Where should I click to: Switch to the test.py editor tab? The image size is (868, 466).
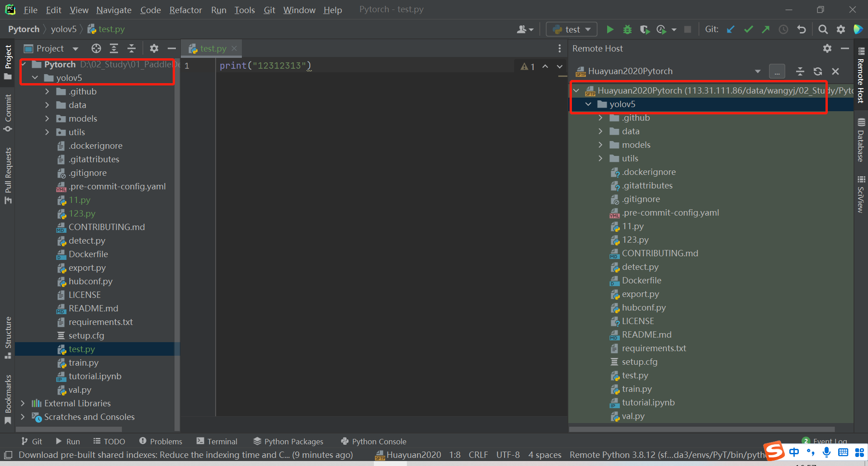[213, 48]
